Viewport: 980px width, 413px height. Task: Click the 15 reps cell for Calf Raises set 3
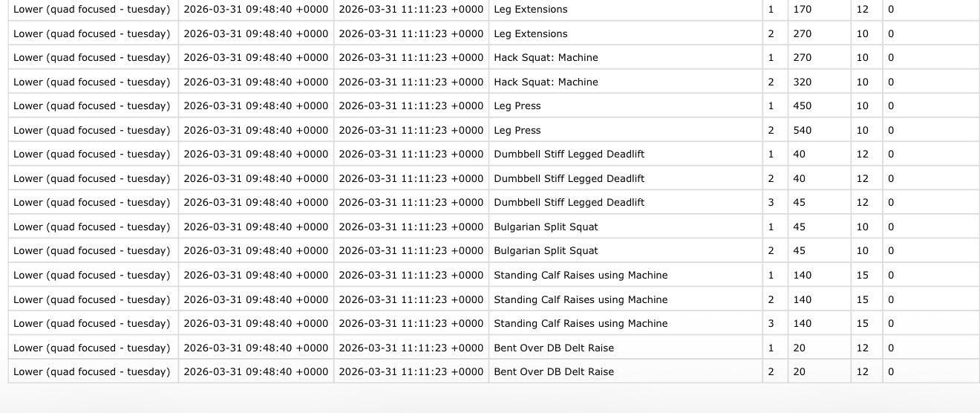(x=862, y=323)
